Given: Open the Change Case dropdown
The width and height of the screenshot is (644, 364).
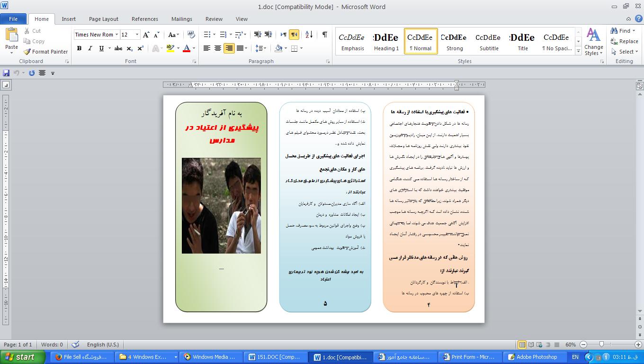Looking at the screenshot, I should tap(173, 35).
